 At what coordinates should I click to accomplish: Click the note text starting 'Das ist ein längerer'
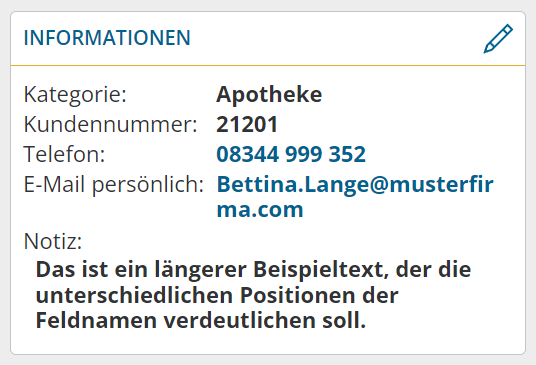tap(253, 295)
